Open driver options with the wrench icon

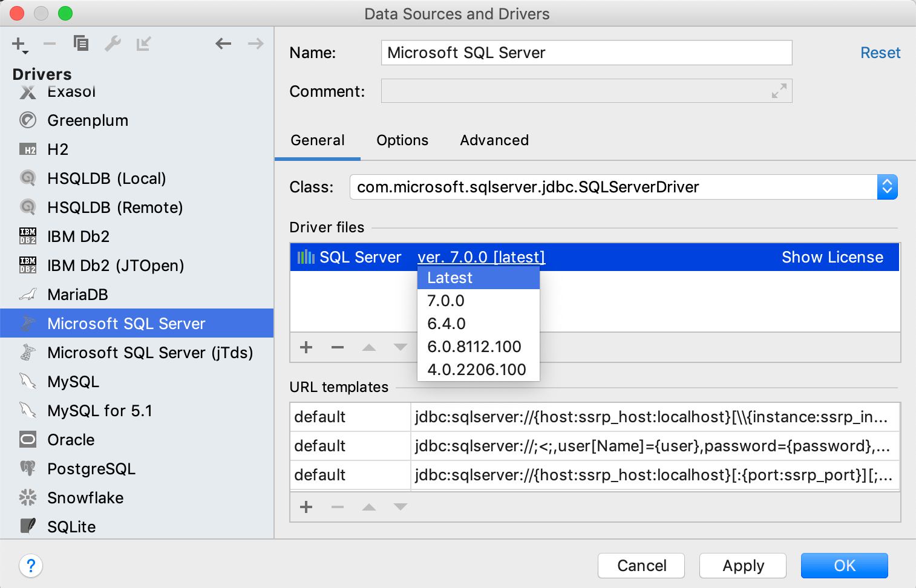pos(113,43)
